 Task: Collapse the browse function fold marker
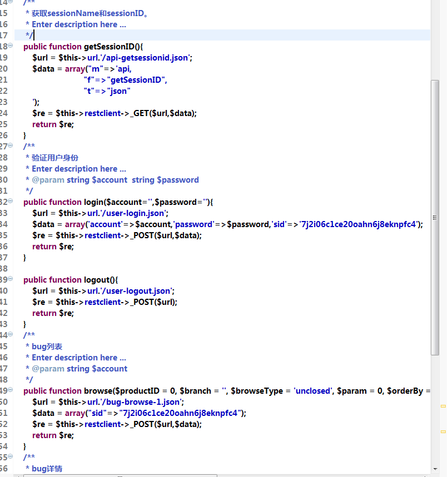(11, 390)
